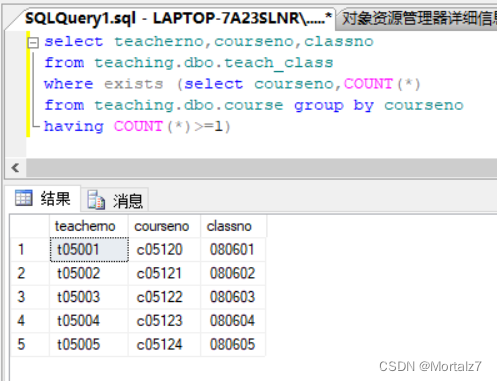Place cursor on the exists keyword
This screenshot has width=497, height=381.
tap(134, 84)
